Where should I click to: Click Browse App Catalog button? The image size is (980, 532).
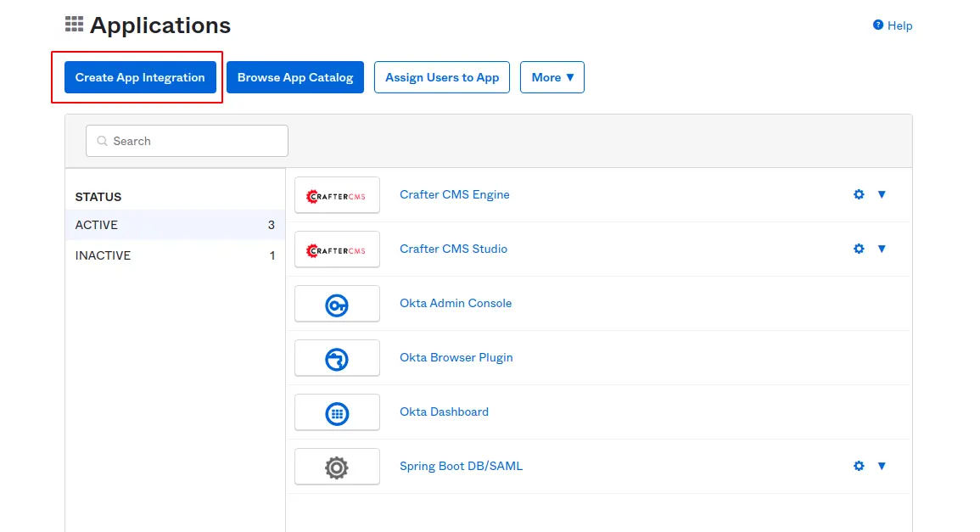(x=295, y=77)
